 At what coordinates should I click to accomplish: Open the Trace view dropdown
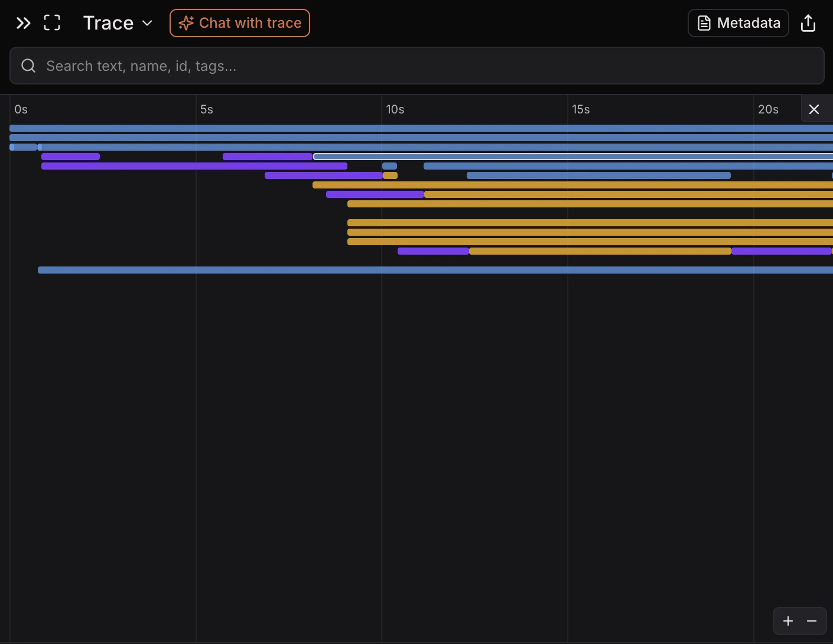coord(147,23)
